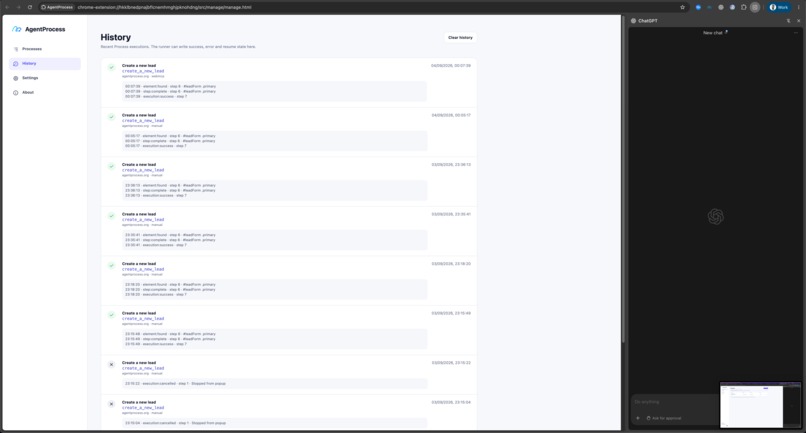Click the Clear history button
The image size is (806, 433).
pos(460,38)
